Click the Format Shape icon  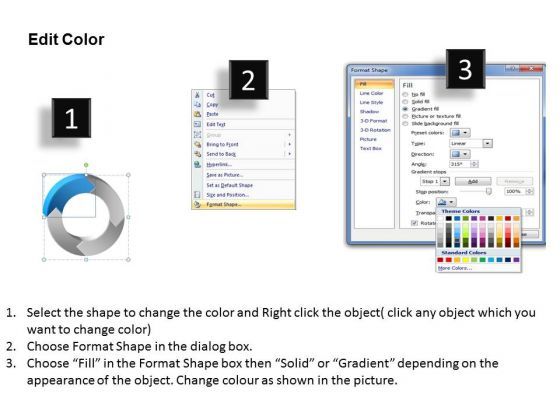point(197,205)
